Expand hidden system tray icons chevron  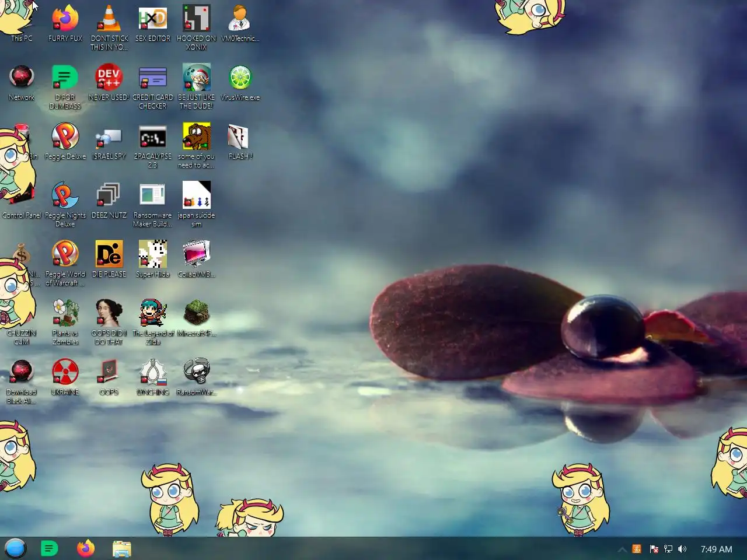[x=622, y=549]
